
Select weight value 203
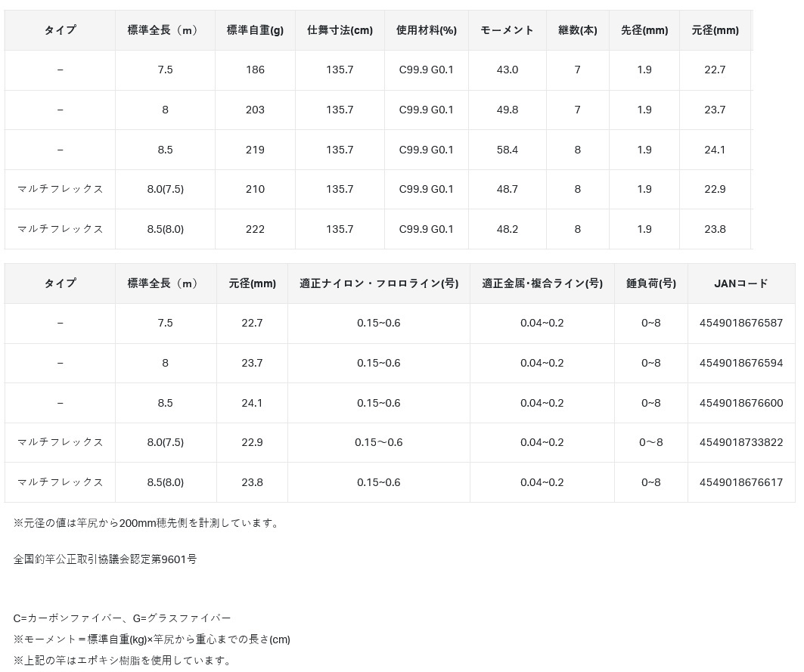(x=255, y=110)
